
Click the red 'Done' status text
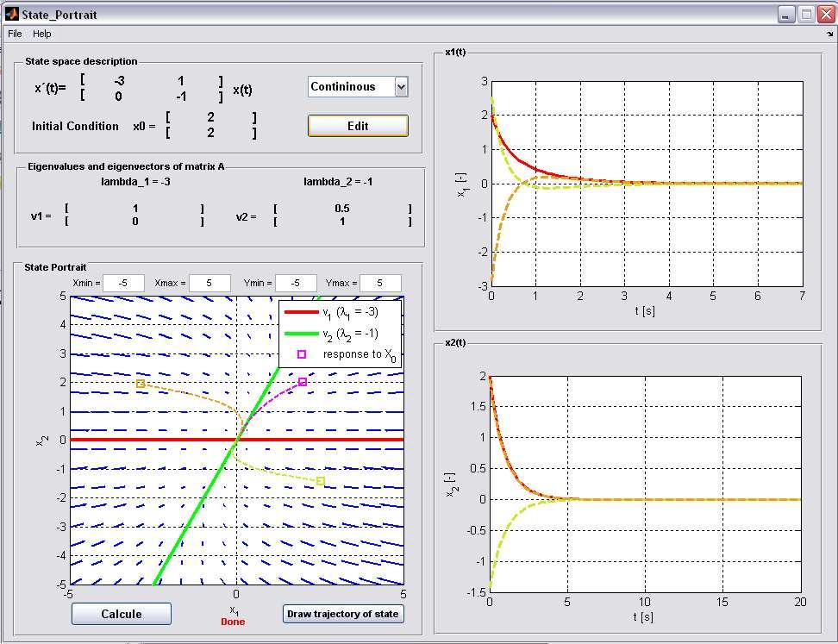pyautogui.click(x=233, y=622)
